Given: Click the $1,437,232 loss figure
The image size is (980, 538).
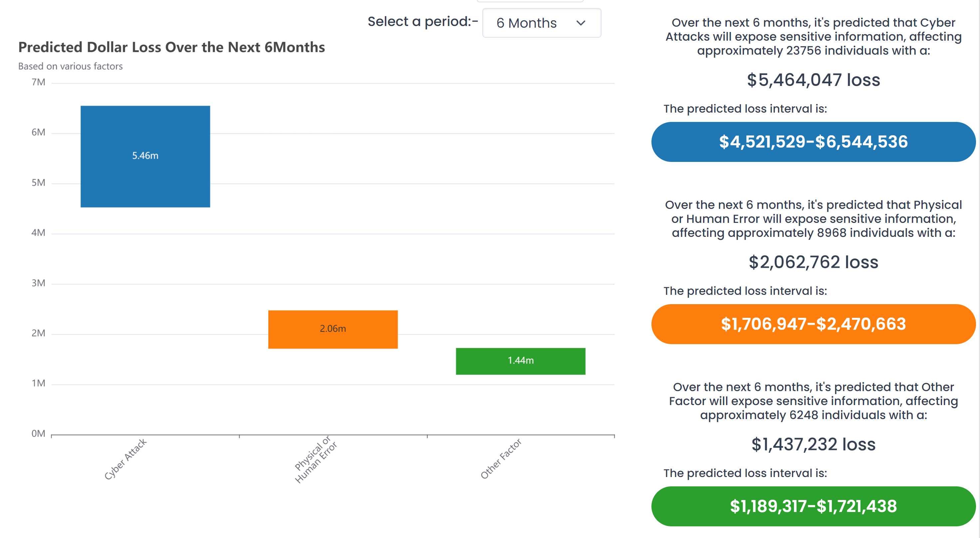Looking at the screenshot, I should click(x=813, y=444).
